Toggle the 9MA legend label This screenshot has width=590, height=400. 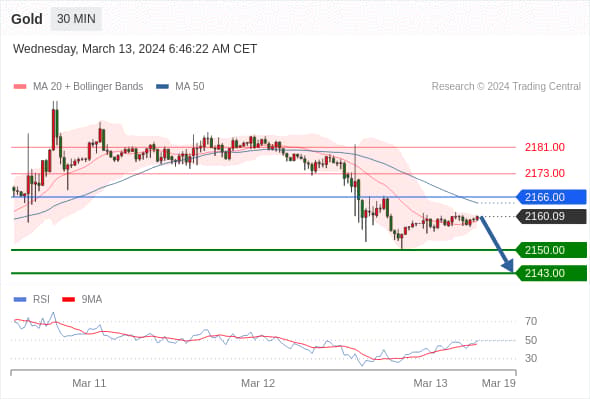point(92,300)
